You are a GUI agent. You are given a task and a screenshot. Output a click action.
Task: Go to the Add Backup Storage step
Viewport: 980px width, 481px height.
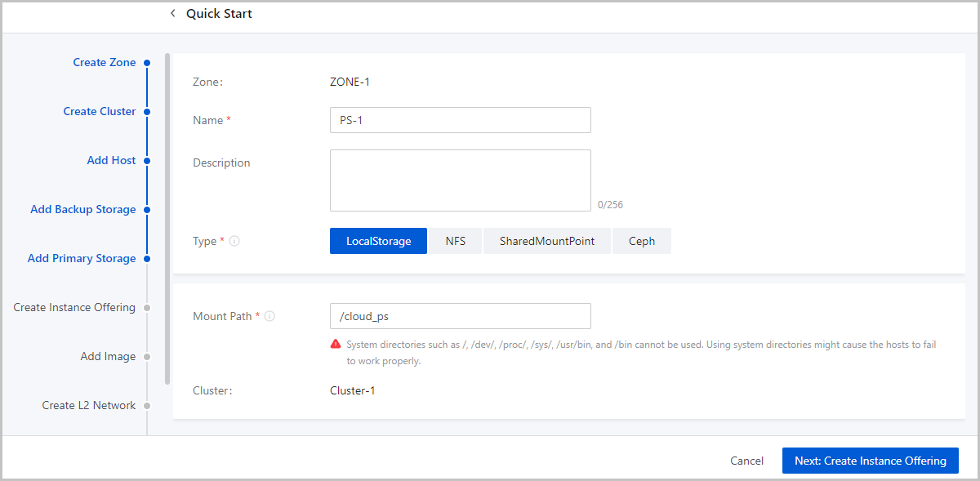coord(83,209)
